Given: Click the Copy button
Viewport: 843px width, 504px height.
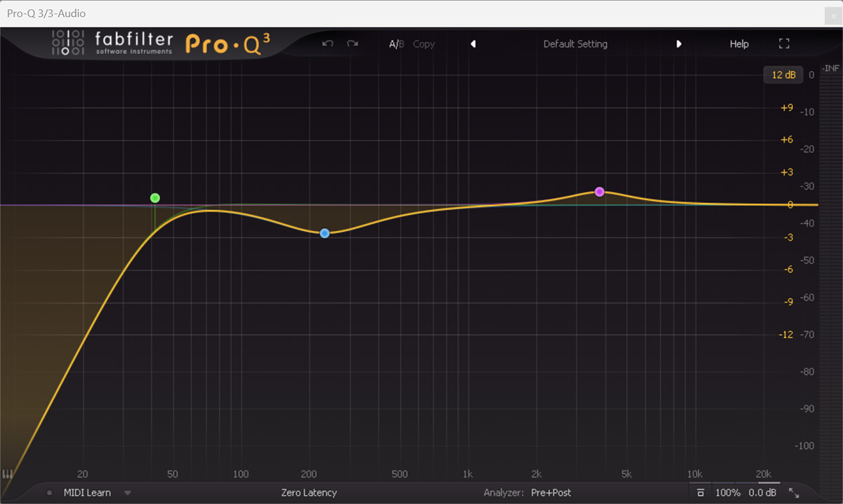Looking at the screenshot, I should 424,44.
